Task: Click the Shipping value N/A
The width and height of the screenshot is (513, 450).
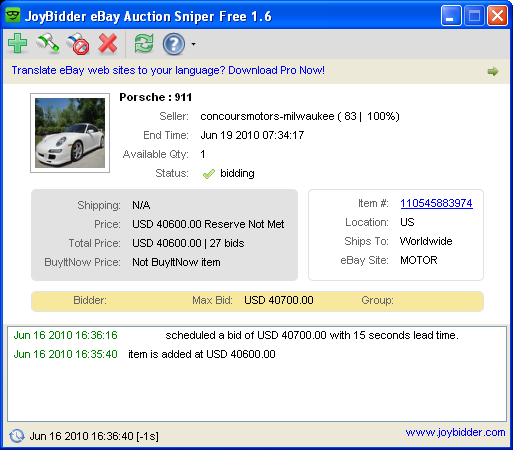Action: tap(141, 205)
